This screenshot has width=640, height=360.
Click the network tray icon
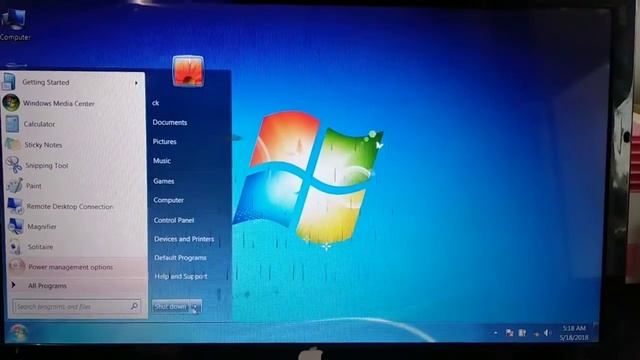click(536, 334)
